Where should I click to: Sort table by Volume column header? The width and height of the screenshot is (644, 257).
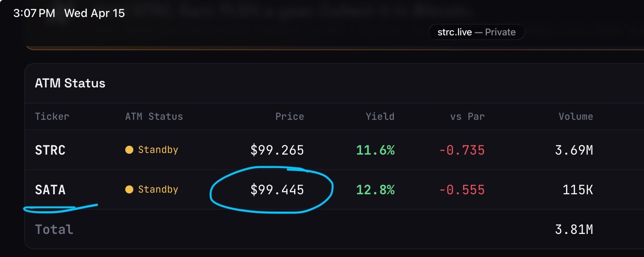click(x=575, y=117)
